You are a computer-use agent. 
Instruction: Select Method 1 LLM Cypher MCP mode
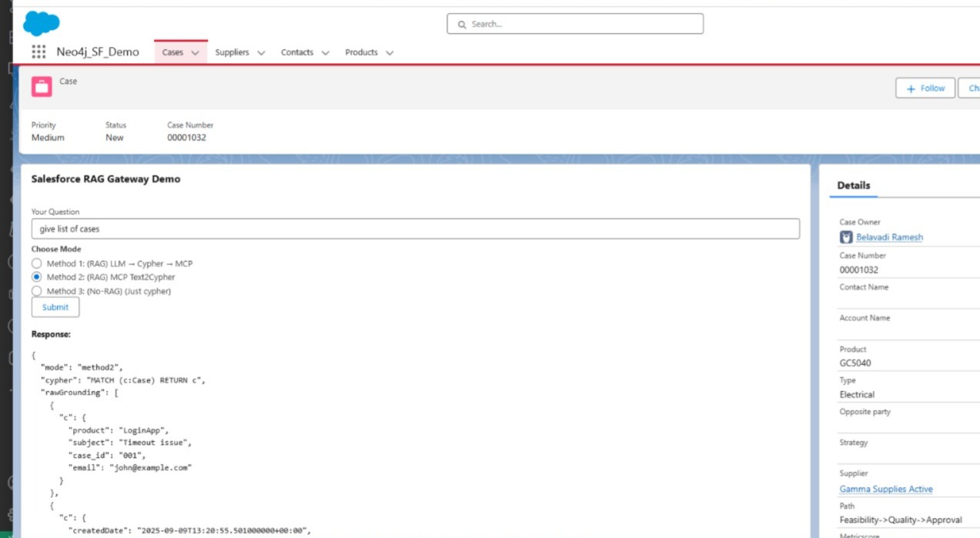36,263
